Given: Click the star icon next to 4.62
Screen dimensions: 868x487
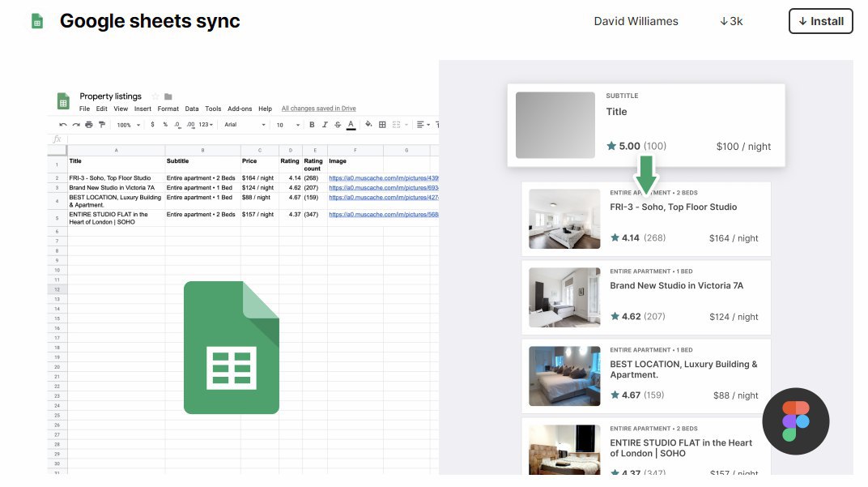Looking at the screenshot, I should (x=615, y=316).
